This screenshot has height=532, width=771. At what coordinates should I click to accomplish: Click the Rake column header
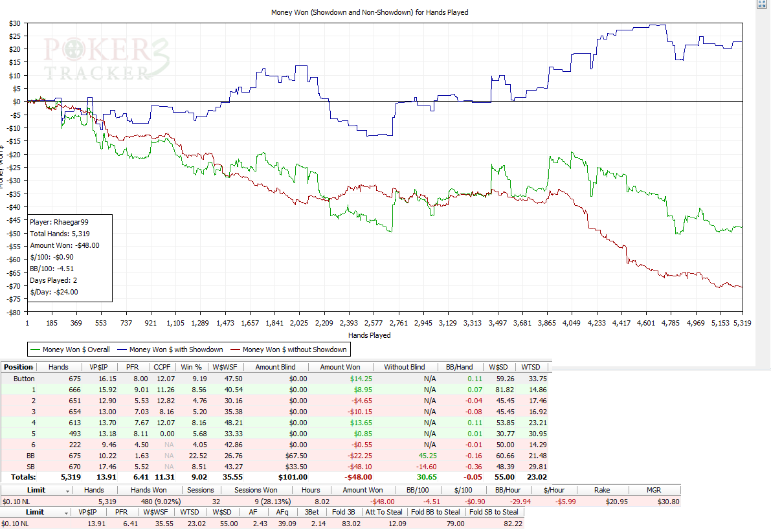pos(602,490)
